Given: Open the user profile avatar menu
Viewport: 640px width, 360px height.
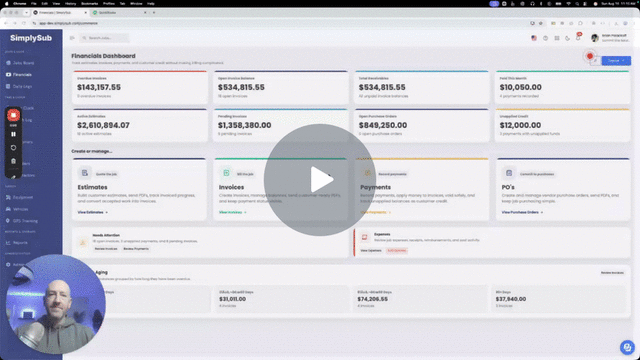Looking at the screenshot, I should [595, 38].
